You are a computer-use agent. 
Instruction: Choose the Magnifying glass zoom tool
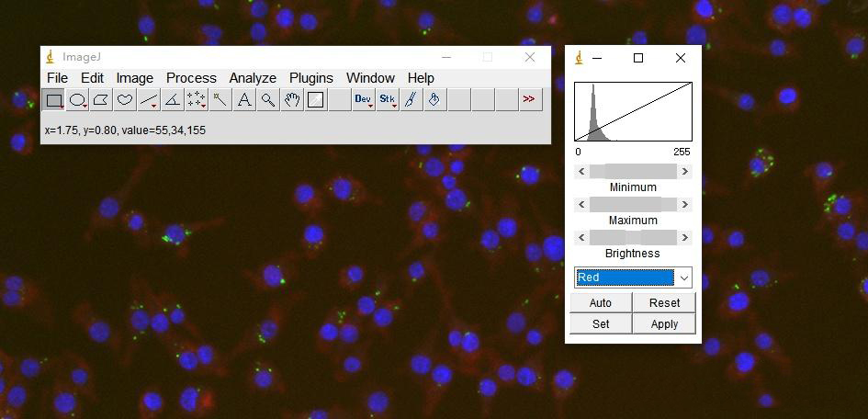(268, 100)
